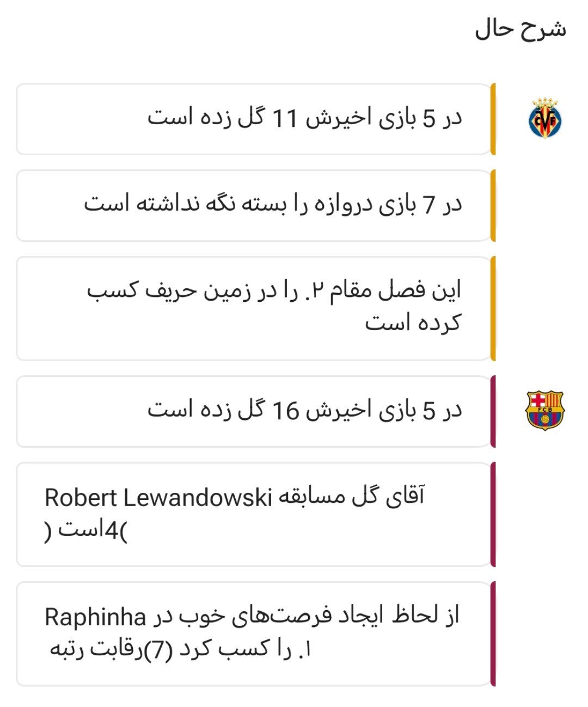
Task: Tap the FC Barcelona club crest
Action: (x=545, y=411)
